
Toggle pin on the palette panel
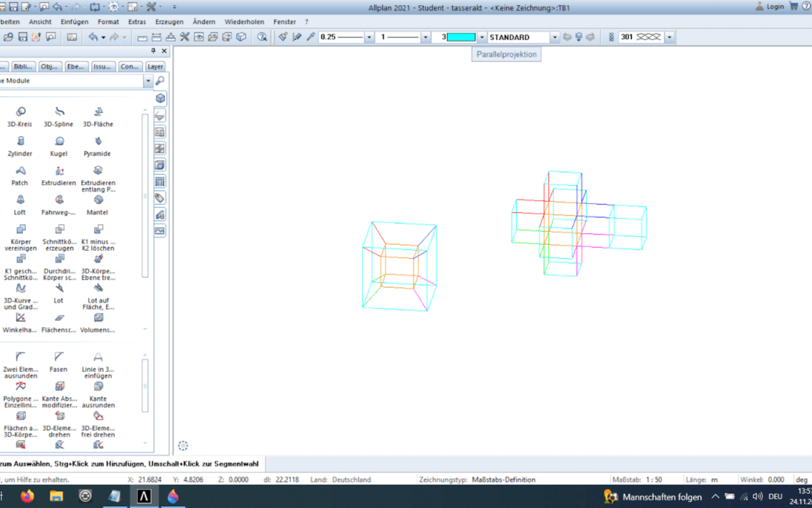click(x=154, y=51)
